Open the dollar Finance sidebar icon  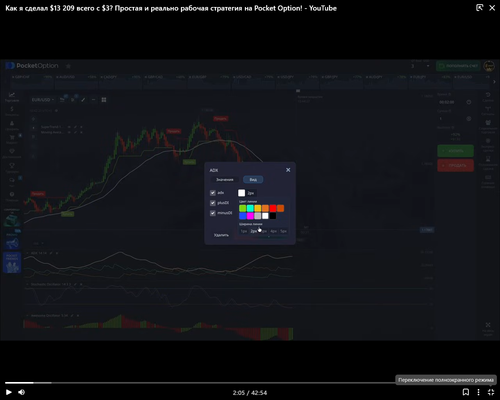pyautogui.click(x=12, y=111)
